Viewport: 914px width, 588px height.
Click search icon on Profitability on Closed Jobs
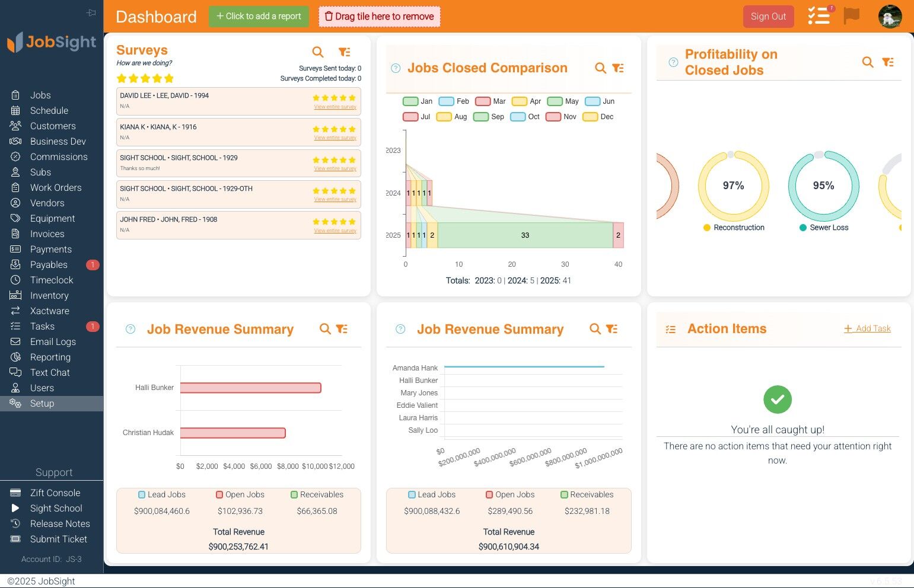(x=868, y=62)
